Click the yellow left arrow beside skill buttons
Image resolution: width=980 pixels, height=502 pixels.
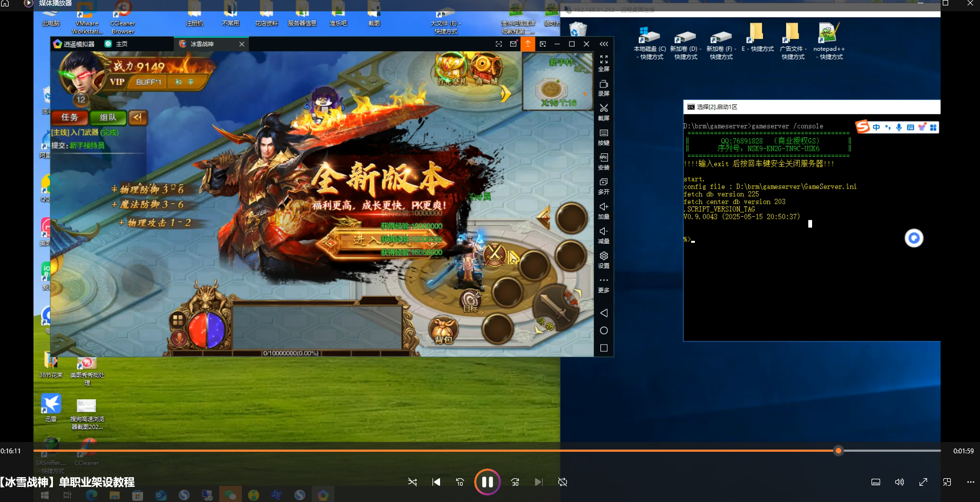tap(544, 218)
